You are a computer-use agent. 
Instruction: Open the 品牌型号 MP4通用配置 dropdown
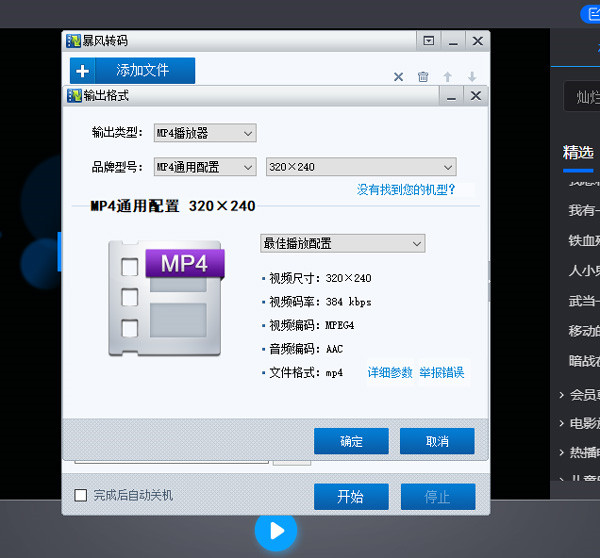click(x=205, y=167)
